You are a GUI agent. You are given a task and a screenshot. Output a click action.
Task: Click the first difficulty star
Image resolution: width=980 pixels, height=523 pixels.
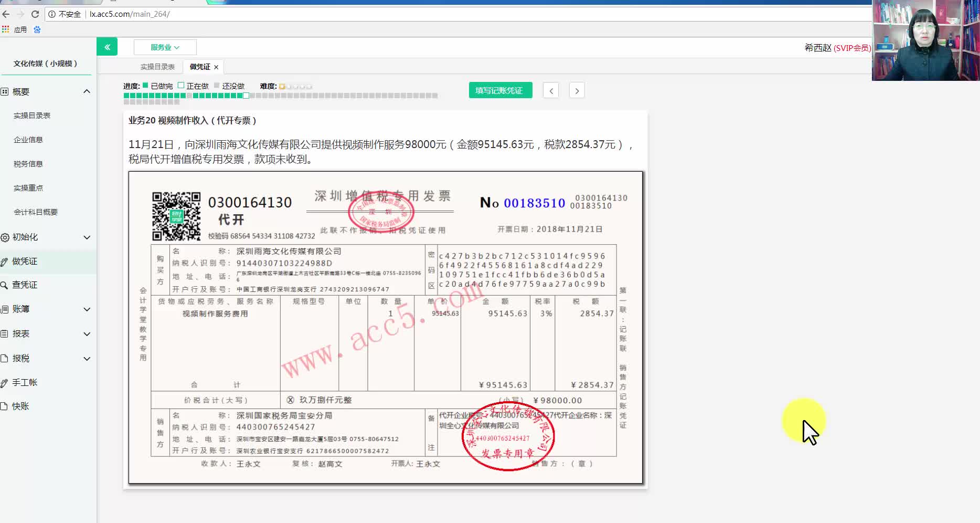click(x=282, y=86)
